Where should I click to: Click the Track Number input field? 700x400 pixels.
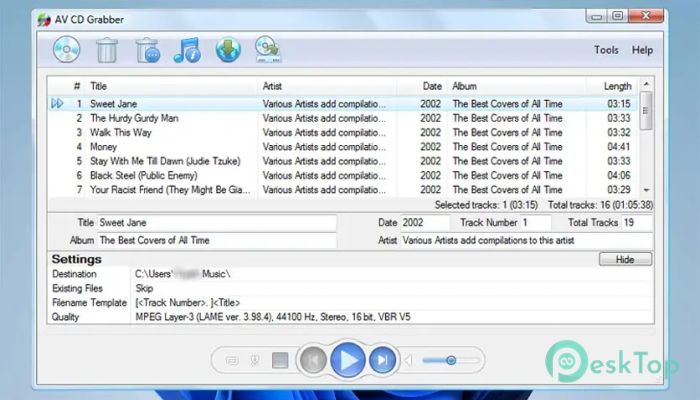(x=535, y=222)
